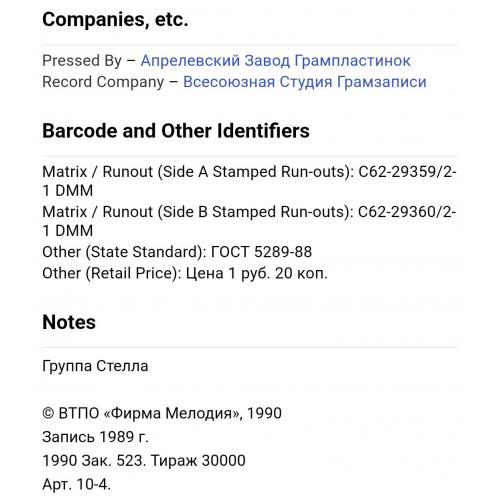
Task: Click the Other (State Standard) label
Action: click(x=124, y=252)
